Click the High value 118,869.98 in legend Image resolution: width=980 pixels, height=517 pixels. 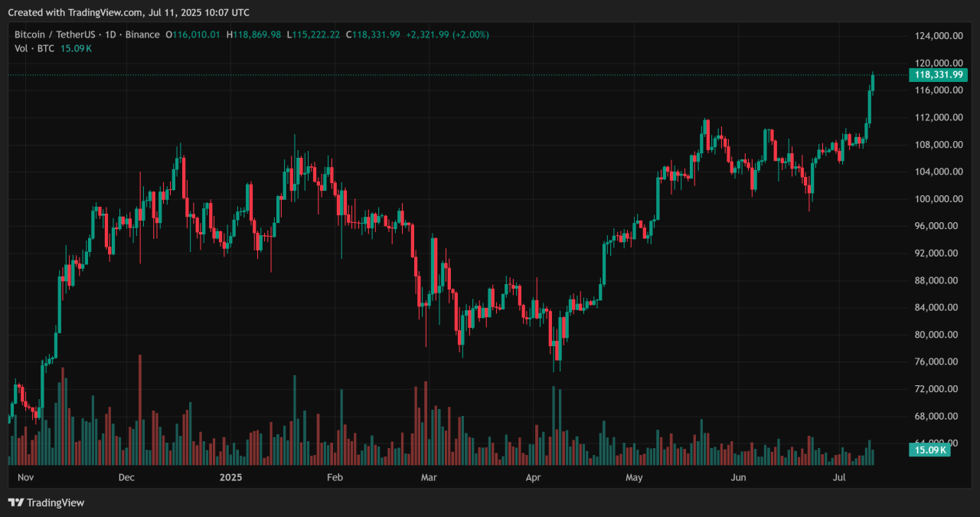click(x=256, y=34)
